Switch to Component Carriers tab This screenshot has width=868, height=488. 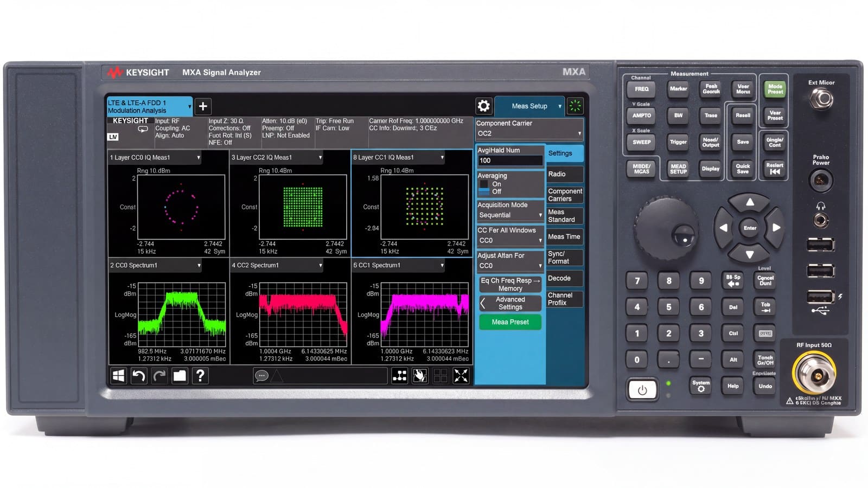[565, 195]
